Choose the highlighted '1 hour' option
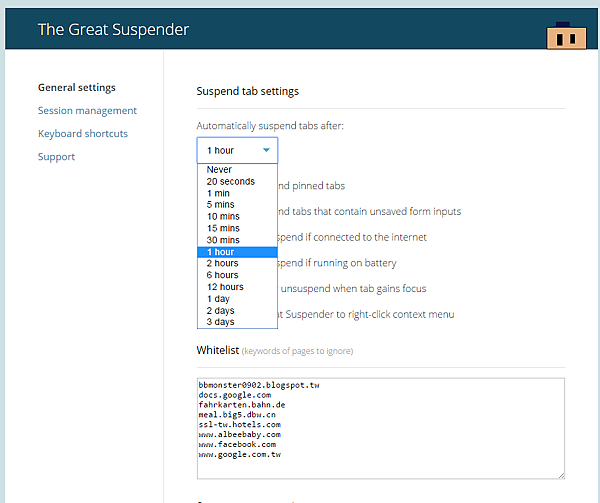Image resolution: width=600 pixels, height=503 pixels. [221, 252]
